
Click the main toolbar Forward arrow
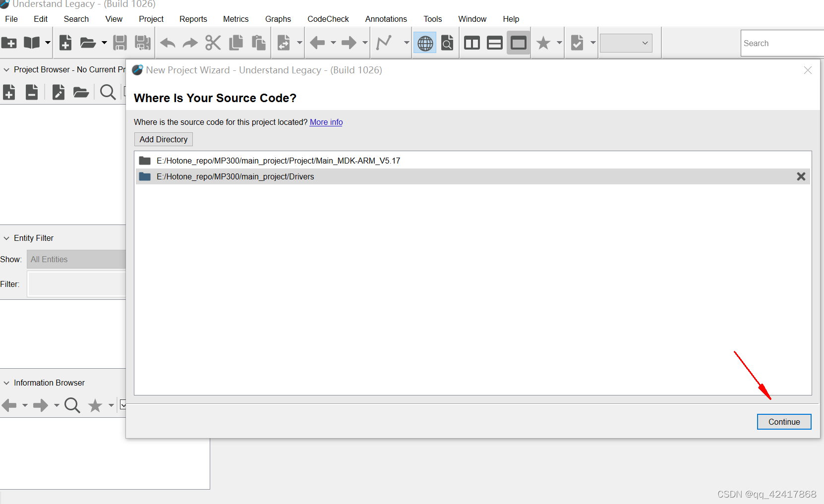[x=349, y=43]
